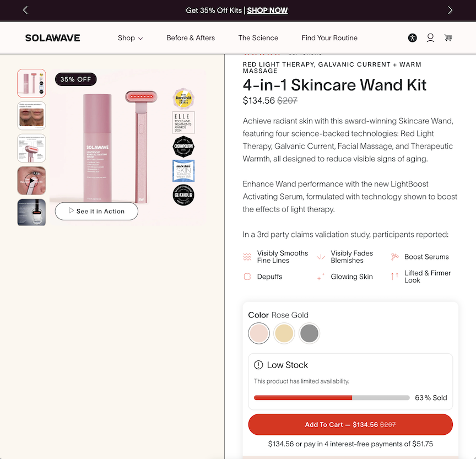The width and height of the screenshot is (476, 459).
Task: Select the gold color swatch
Action: click(284, 333)
